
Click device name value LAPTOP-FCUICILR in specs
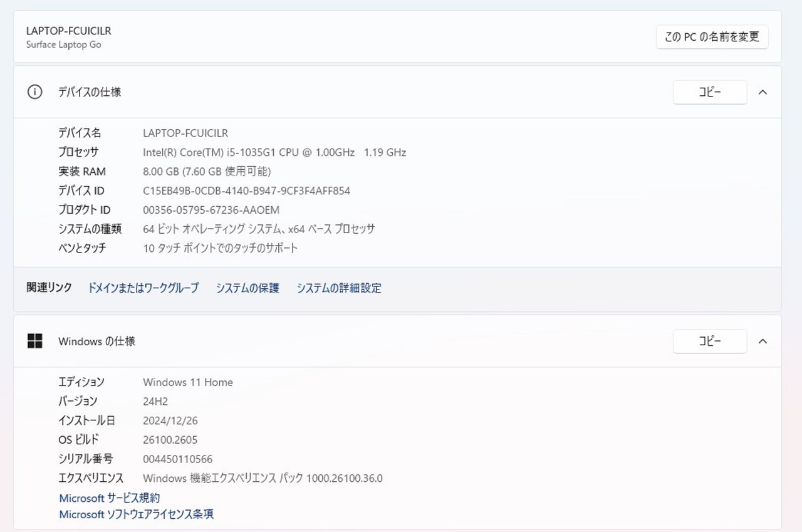pos(185,133)
